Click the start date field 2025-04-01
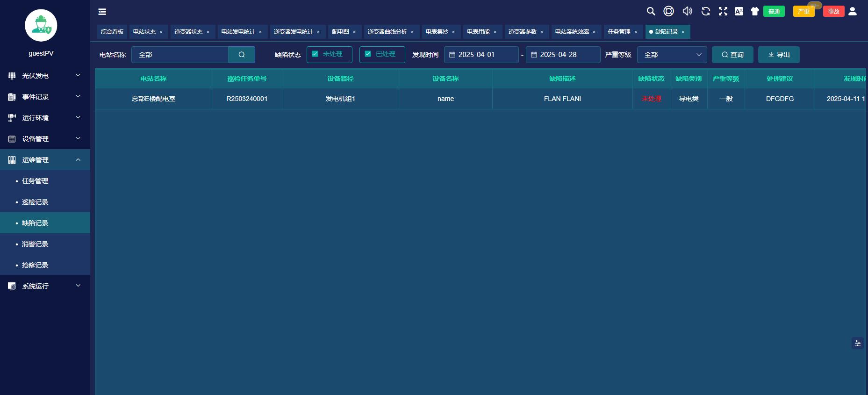This screenshot has height=395, width=868. click(x=481, y=55)
